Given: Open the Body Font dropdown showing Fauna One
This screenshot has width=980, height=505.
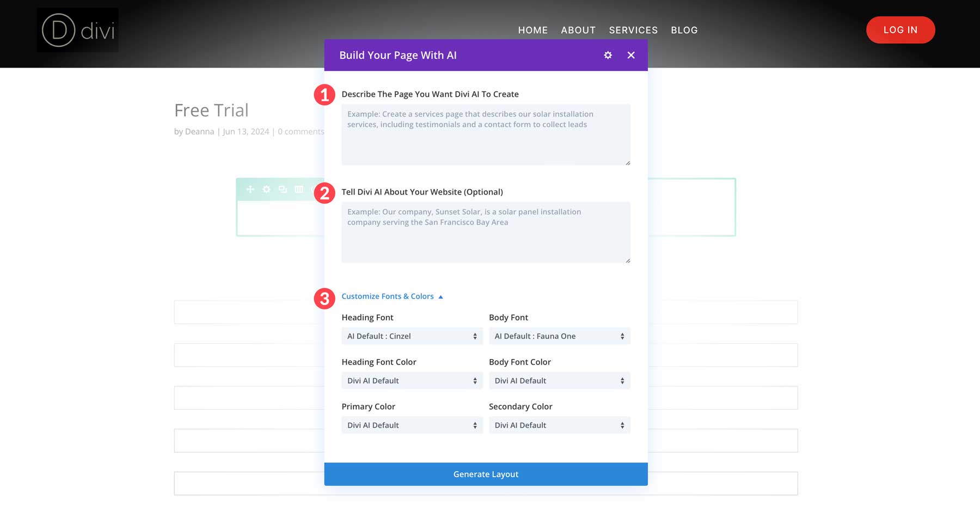Looking at the screenshot, I should tap(559, 336).
